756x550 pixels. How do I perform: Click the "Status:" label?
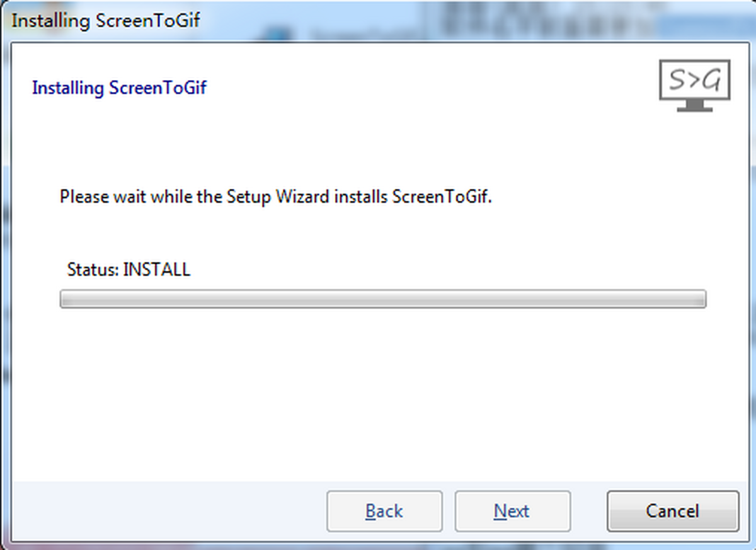coord(93,270)
